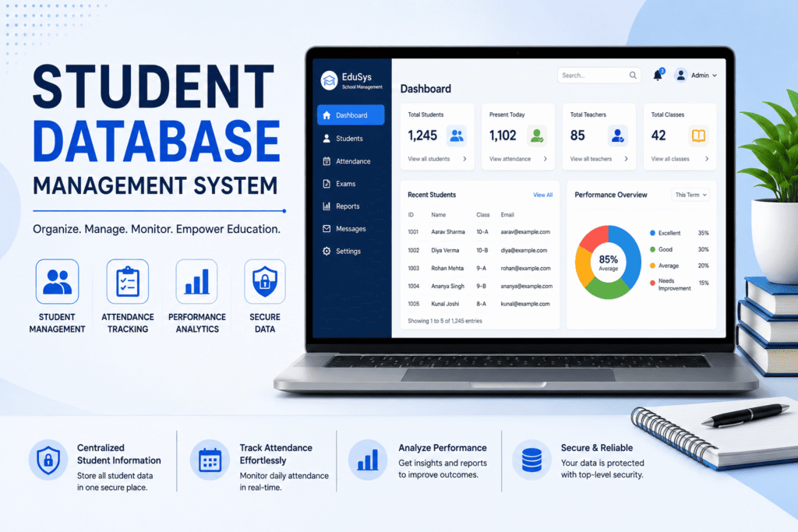Click the email aarav@example.com
Viewport: 798px width, 532px height.
(525, 232)
